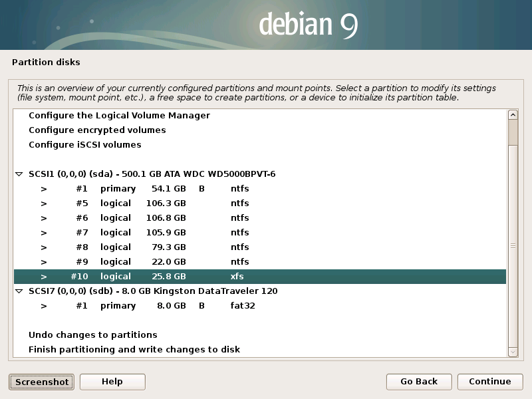The width and height of the screenshot is (532, 399).
Task: Select Configure encrypted volumes
Action: click(260, 130)
